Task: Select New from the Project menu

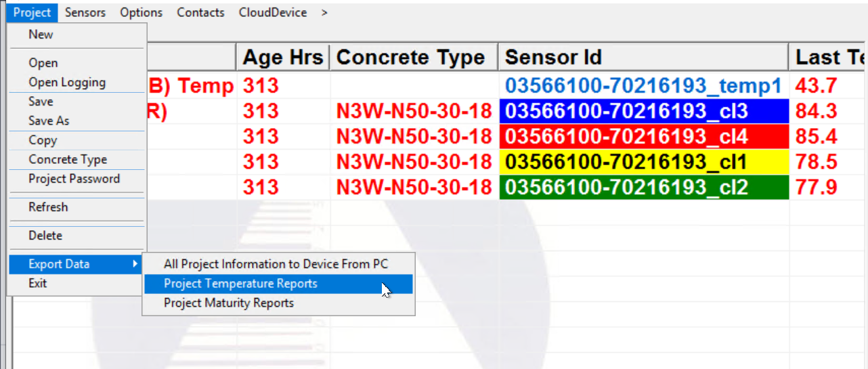Action: [41, 35]
